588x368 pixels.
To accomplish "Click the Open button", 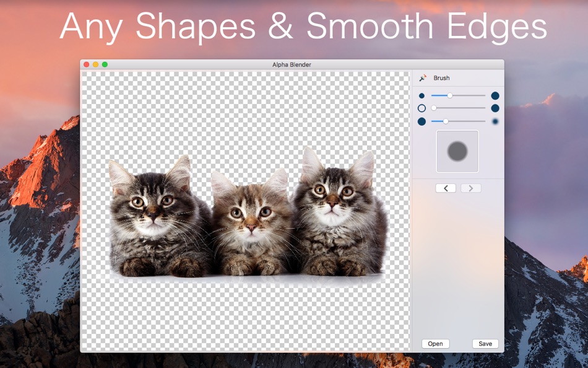I will (x=435, y=344).
